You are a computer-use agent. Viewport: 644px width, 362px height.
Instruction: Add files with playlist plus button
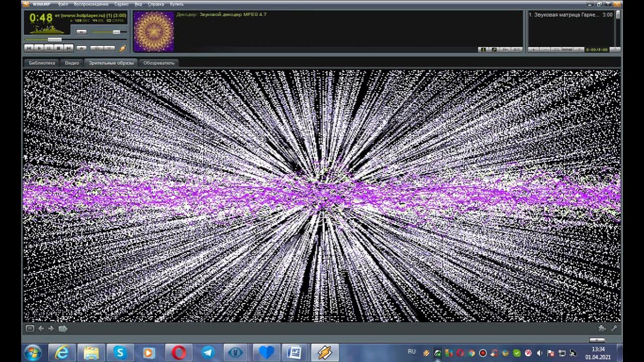[x=533, y=50]
